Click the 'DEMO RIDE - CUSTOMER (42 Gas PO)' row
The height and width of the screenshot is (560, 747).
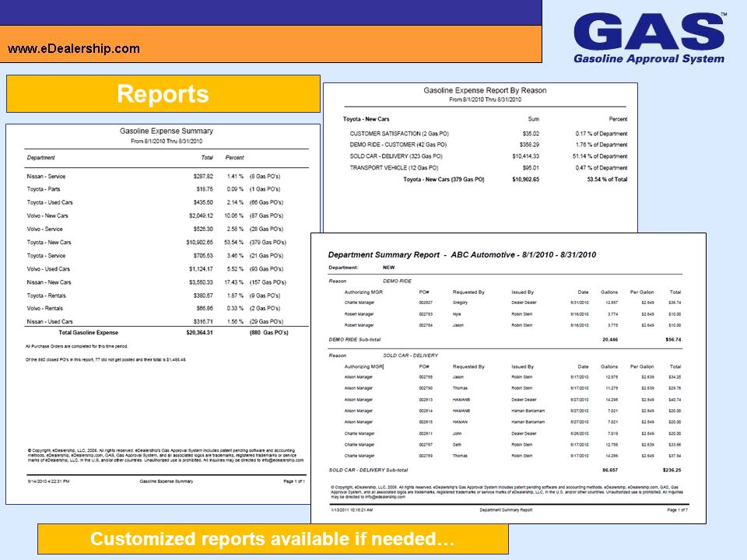489,145
